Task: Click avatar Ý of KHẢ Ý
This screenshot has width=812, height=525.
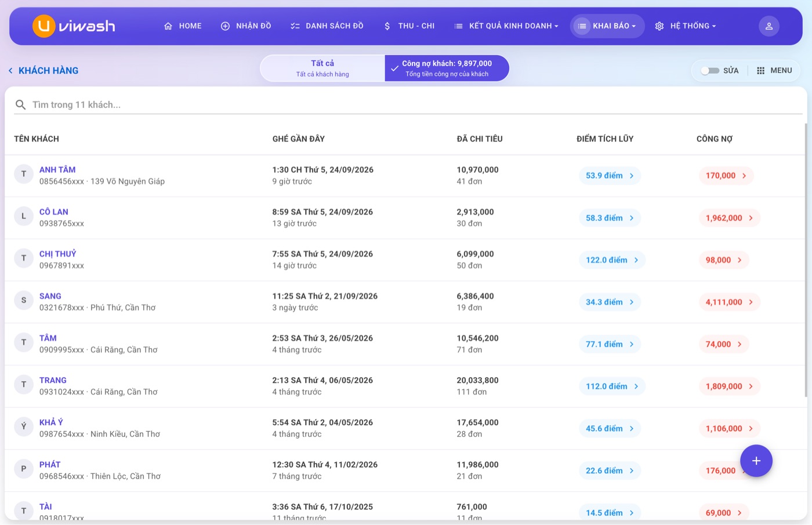Action: tap(24, 426)
